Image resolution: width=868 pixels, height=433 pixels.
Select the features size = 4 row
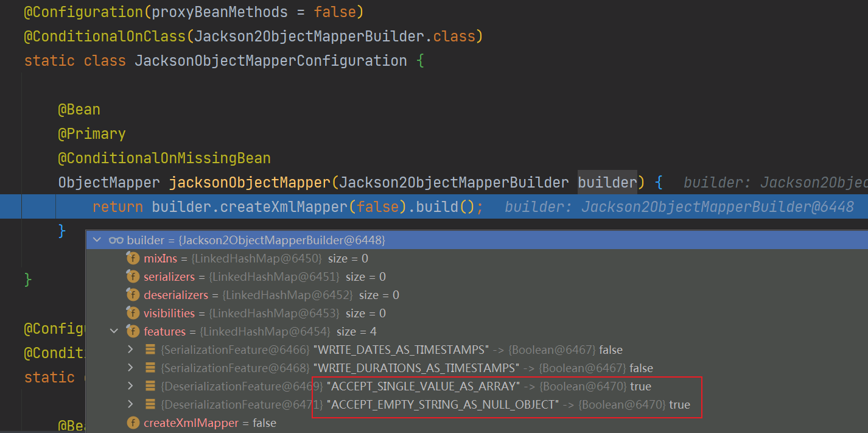(477, 331)
